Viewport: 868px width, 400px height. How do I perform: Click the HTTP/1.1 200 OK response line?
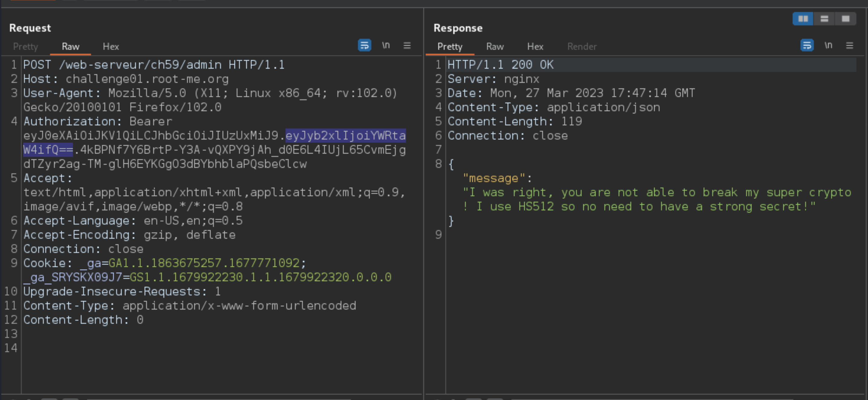coord(500,65)
